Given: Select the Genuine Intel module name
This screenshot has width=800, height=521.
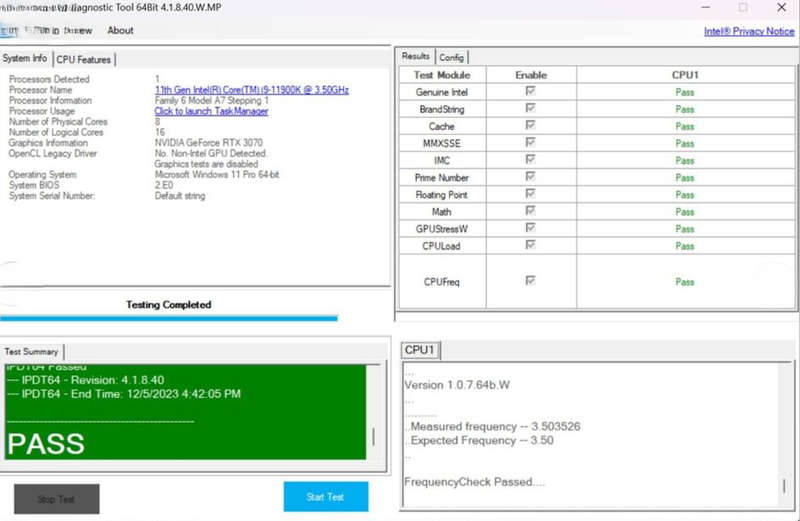Looking at the screenshot, I should pos(442,92).
